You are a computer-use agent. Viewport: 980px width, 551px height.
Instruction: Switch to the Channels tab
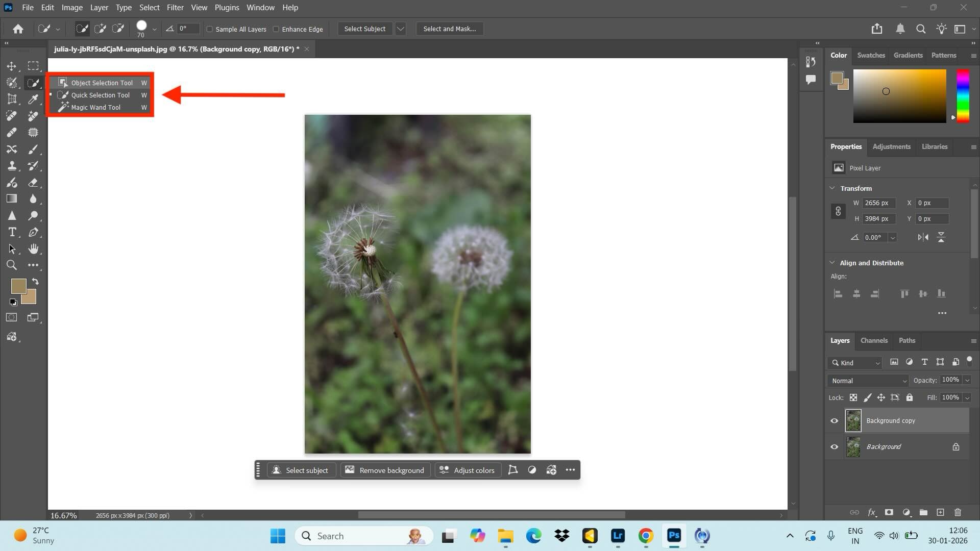point(873,340)
